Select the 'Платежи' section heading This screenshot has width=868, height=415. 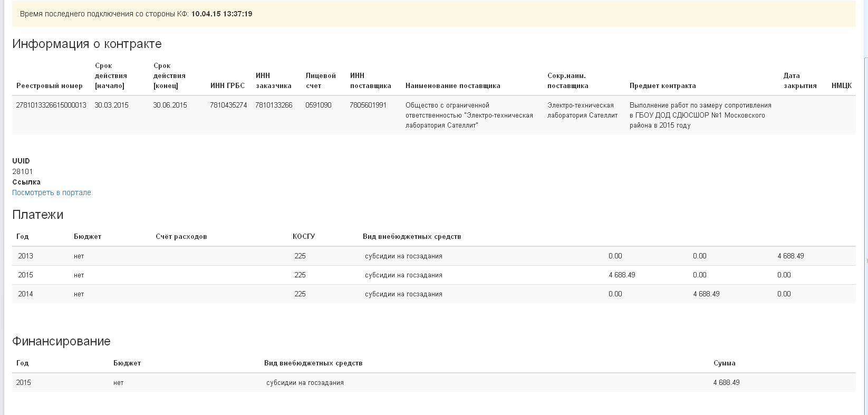click(x=38, y=215)
